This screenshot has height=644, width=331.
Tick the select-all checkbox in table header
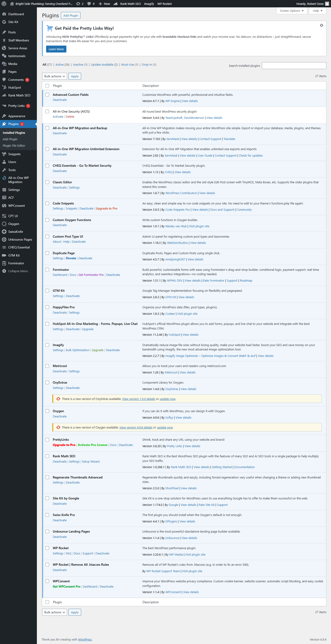47,86
